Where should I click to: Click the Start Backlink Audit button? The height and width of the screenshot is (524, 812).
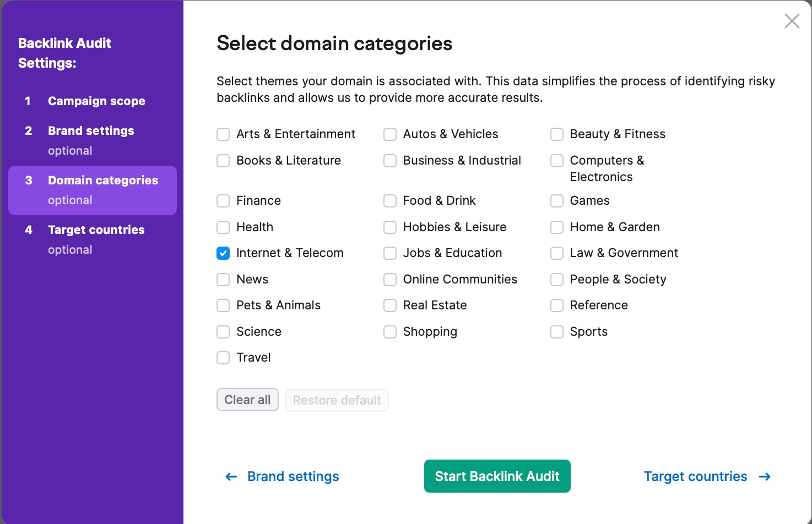[x=497, y=476]
